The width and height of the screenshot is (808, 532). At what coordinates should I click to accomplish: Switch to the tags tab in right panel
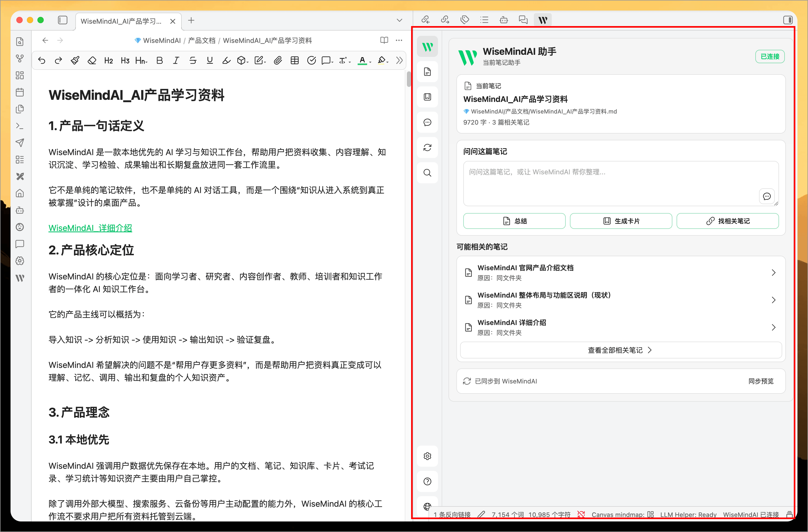(465, 20)
